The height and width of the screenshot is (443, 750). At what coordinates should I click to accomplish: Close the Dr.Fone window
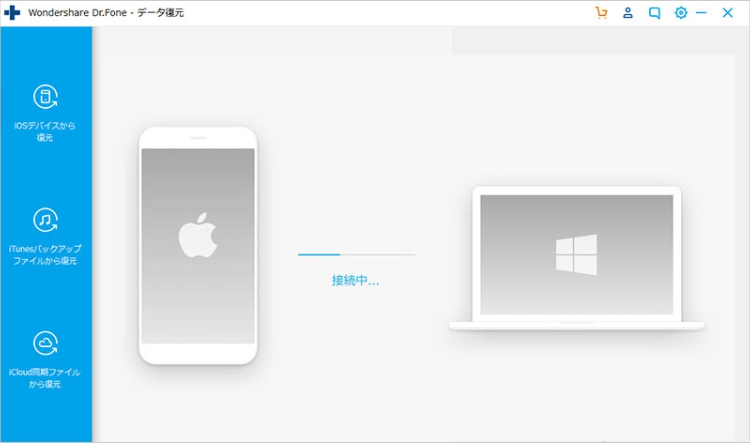pos(728,12)
